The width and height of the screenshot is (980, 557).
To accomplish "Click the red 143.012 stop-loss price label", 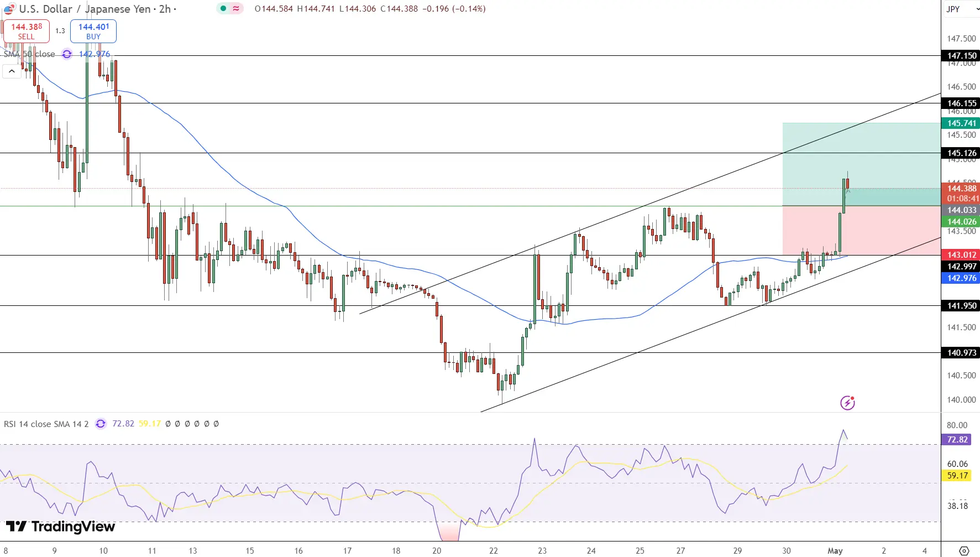I will (x=961, y=255).
